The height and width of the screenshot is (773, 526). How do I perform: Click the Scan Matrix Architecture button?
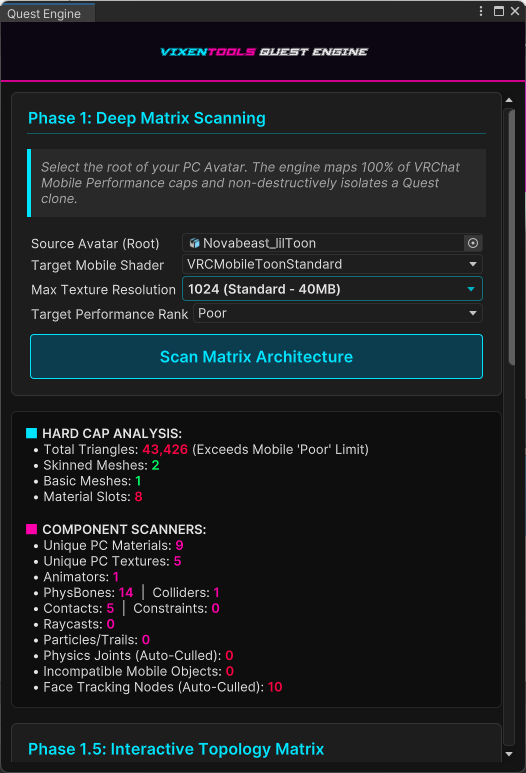256,356
